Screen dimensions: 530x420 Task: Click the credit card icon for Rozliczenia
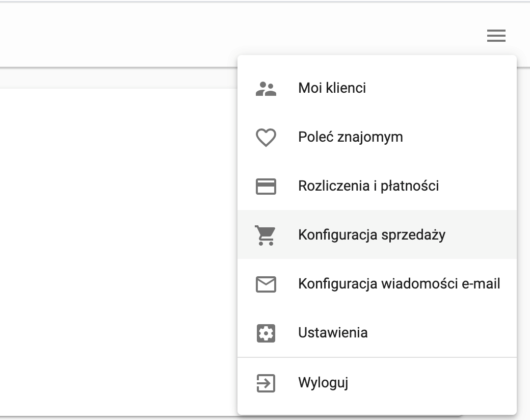point(266,187)
